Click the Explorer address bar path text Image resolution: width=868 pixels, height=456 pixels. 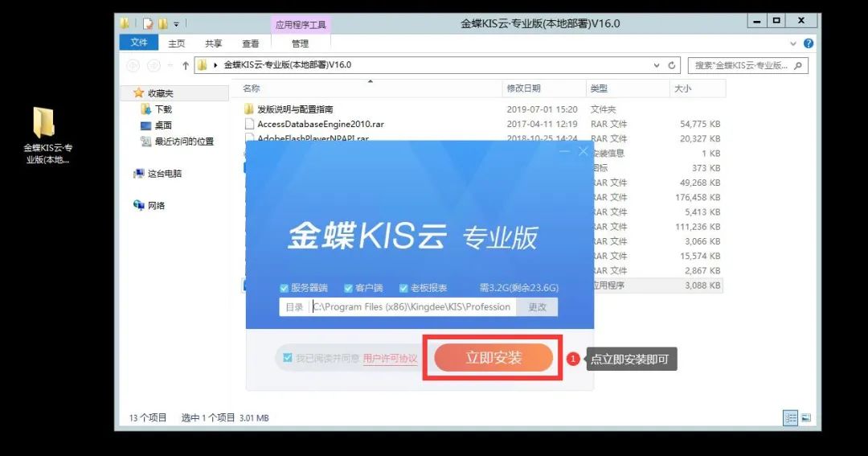click(287, 65)
